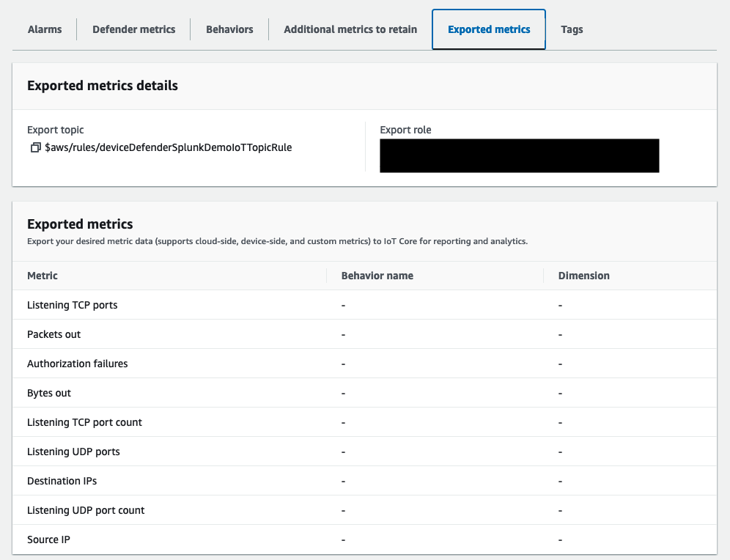Click the Listening TCP port count metric

84,421
